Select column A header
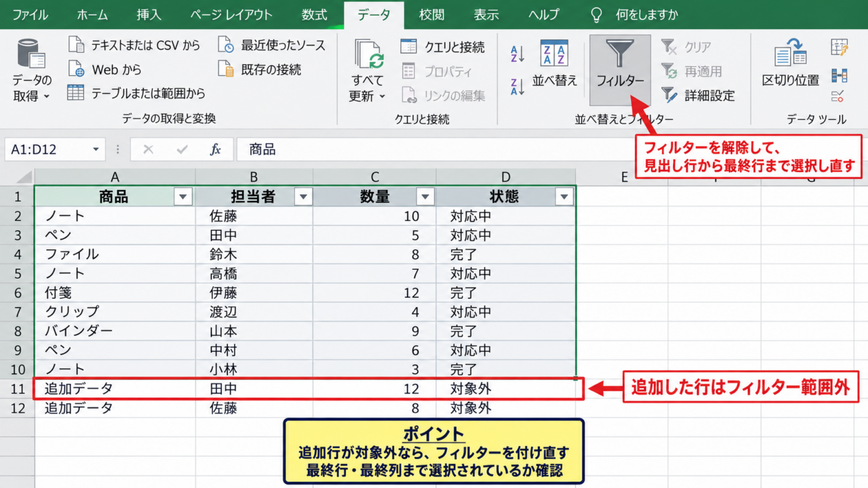868x488 pixels. coord(115,178)
